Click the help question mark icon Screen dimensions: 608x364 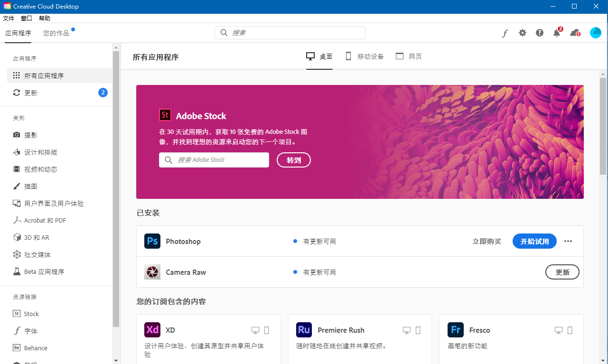click(x=540, y=33)
